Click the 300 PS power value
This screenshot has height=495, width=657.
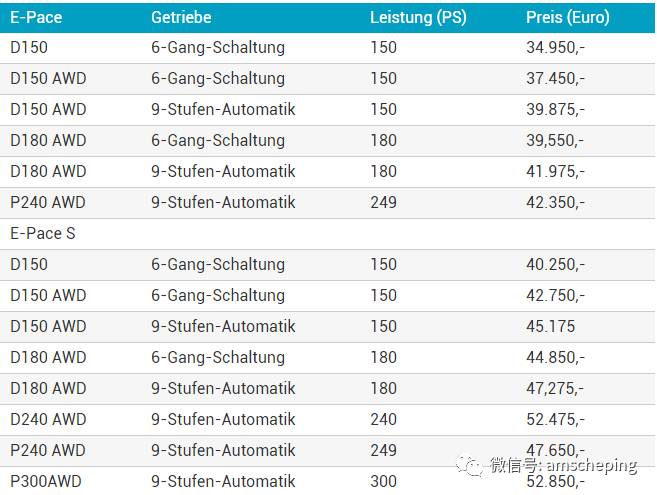383,481
